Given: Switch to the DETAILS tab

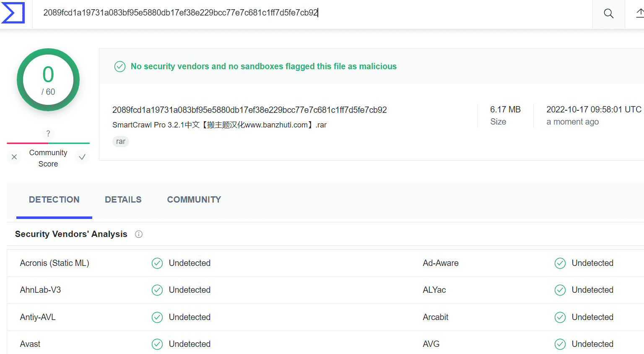Looking at the screenshot, I should point(123,200).
